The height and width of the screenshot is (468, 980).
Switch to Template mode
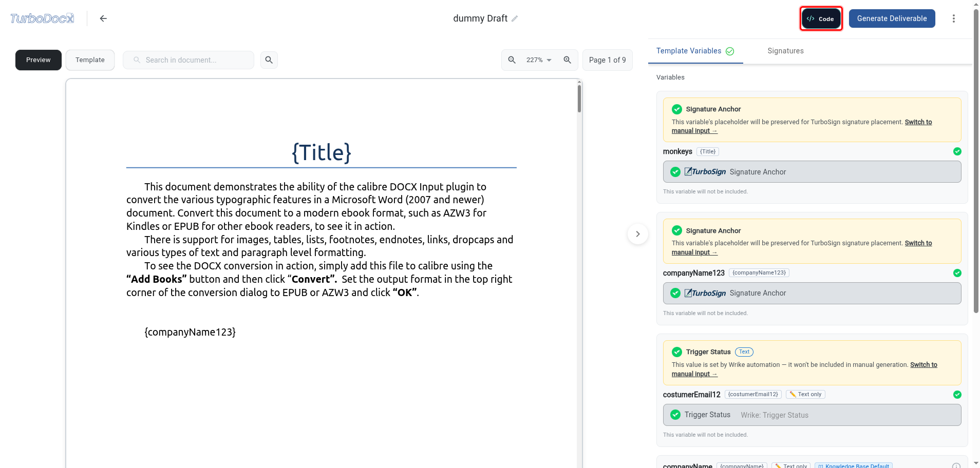90,60
